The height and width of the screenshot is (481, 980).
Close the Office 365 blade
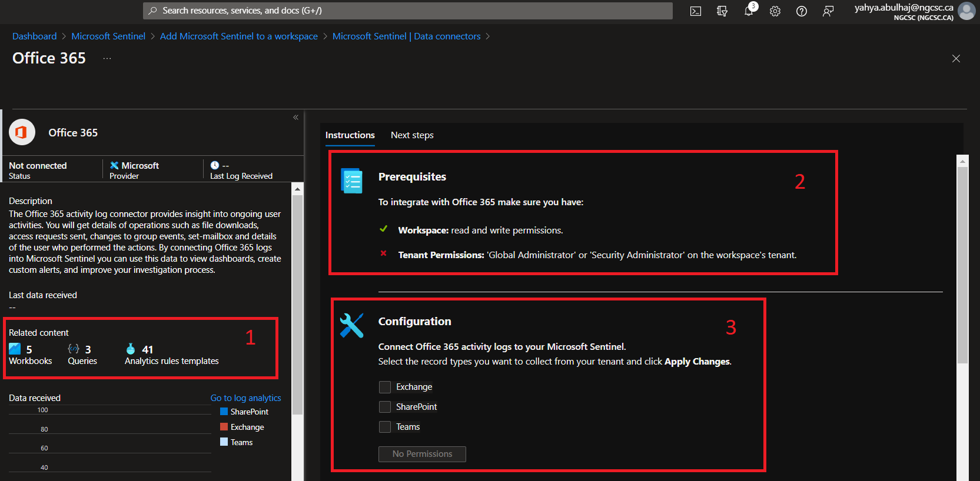[956, 58]
